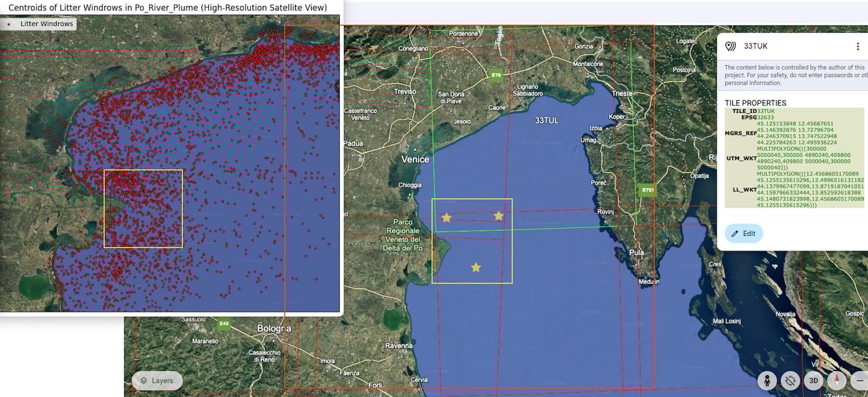868x397 pixels.
Task: Click the UTM_WKT field label
Action: point(742,158)
